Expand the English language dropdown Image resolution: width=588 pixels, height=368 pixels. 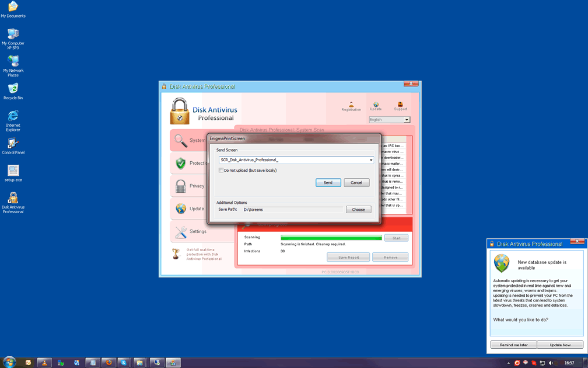click(407, 120)
